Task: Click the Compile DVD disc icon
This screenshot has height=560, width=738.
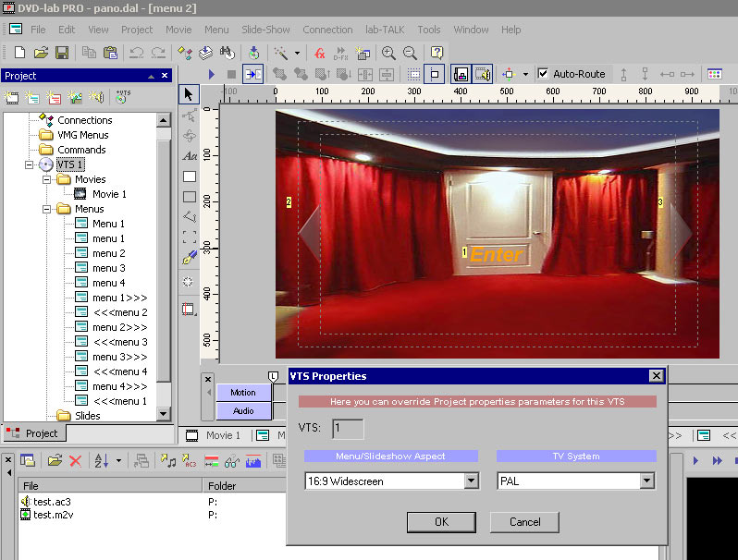Action: tap(253, 53)
